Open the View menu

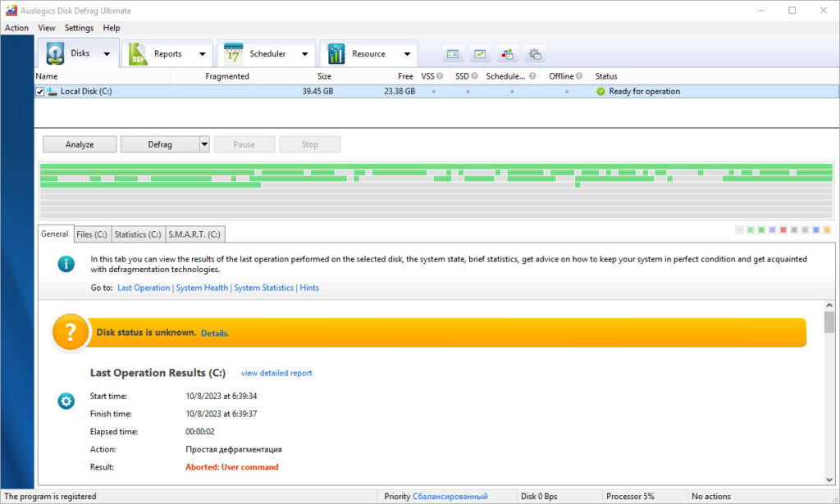coord(47,28)
